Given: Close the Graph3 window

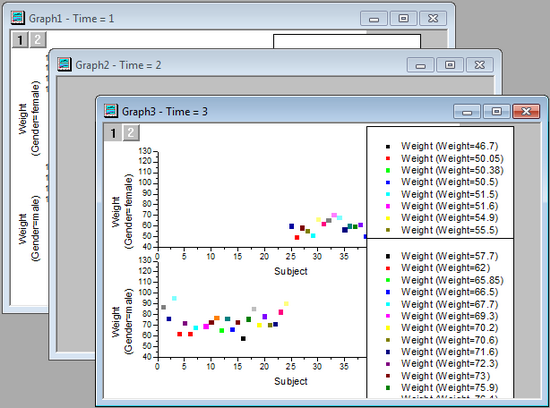Looking at the screenshot, I should point(526,112).
